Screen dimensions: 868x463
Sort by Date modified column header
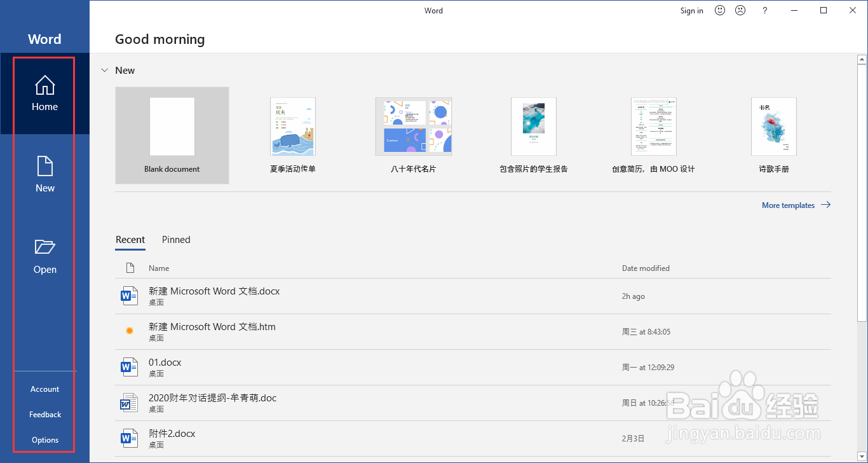point(646,268)
